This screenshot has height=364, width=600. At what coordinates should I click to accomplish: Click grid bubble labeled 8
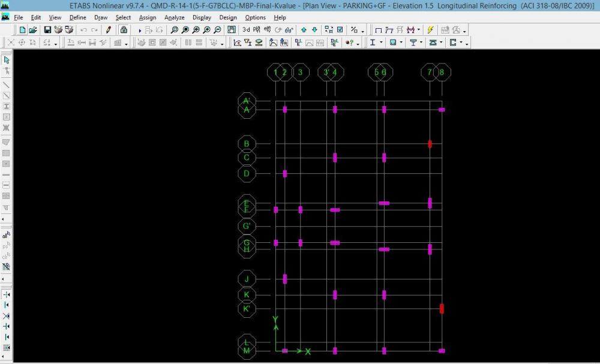[x=442, y=73]
